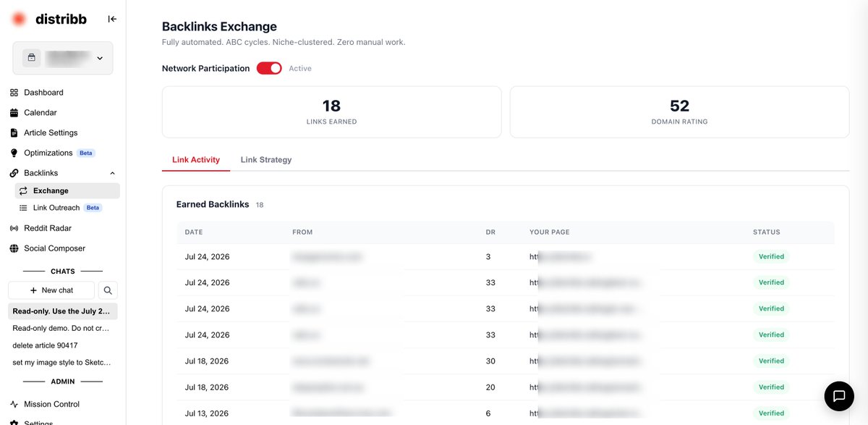Select the Exchange submenu item
The image size is (868, 425).
click(x=67, y=191)
